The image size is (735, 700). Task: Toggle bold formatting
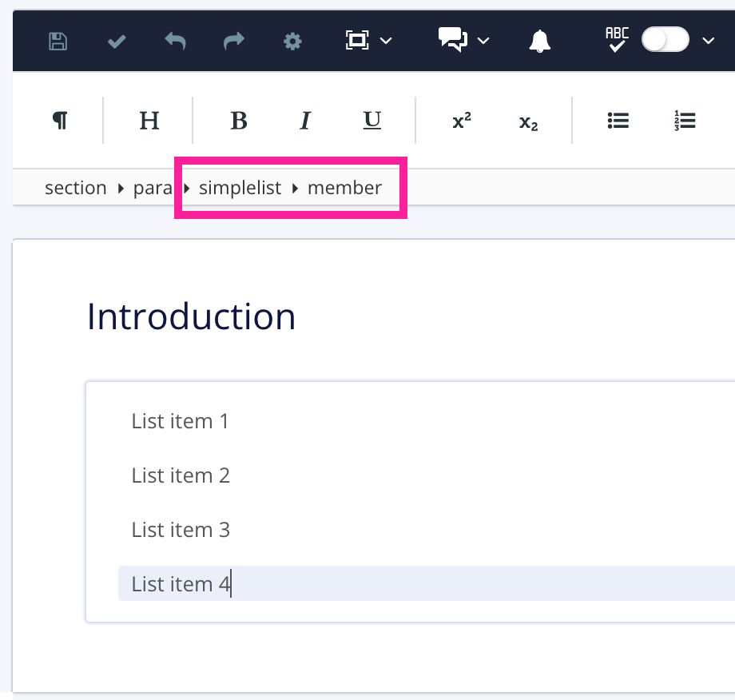point(237,120)
